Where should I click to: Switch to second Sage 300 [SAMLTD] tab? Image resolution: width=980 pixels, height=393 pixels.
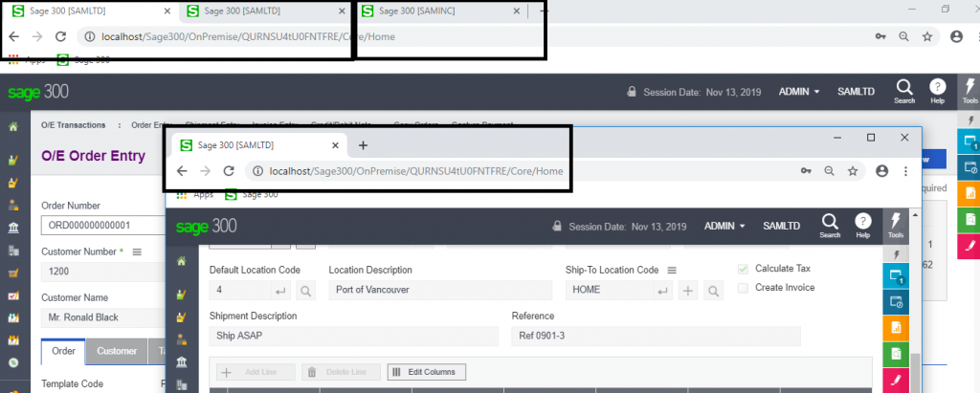[267, 11]
